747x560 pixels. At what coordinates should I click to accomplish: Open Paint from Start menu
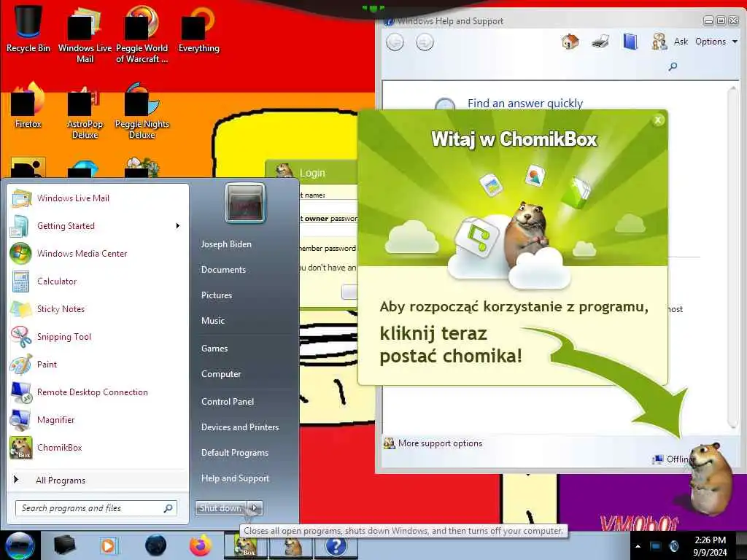98,364
